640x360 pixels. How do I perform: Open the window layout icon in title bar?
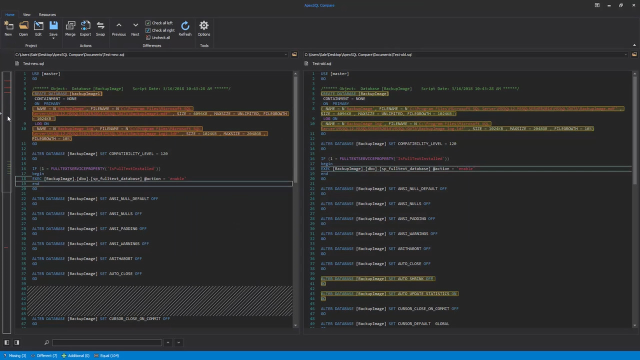click(x=597, y=5)
